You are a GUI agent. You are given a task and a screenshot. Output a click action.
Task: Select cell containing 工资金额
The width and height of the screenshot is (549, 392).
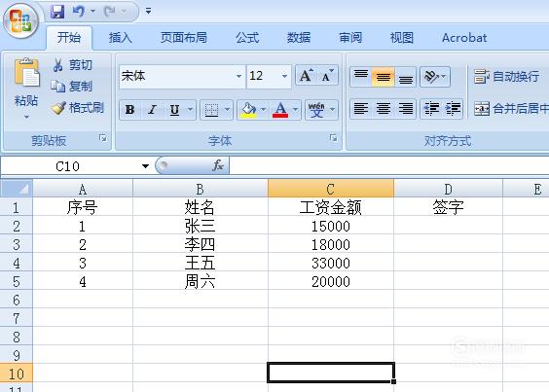[x=331, y=207]
